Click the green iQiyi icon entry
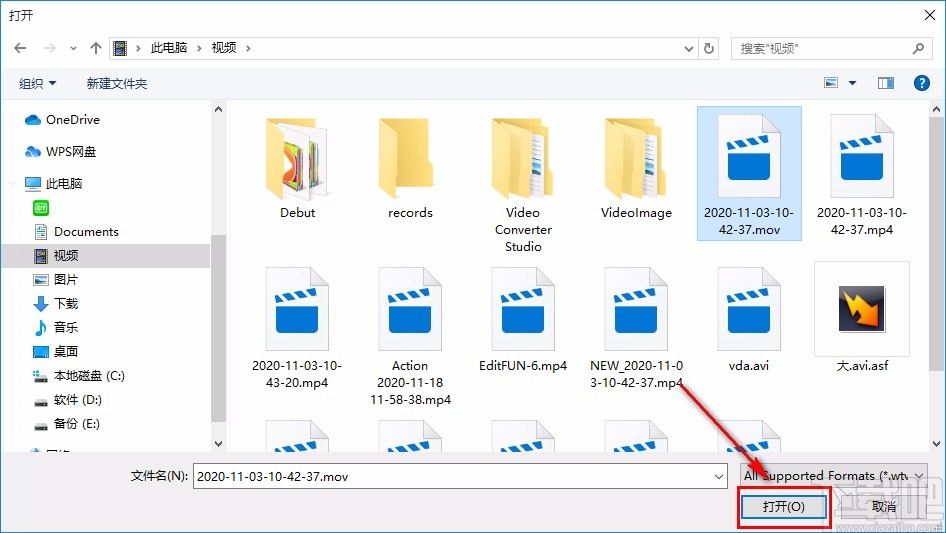 pos(41,208)
